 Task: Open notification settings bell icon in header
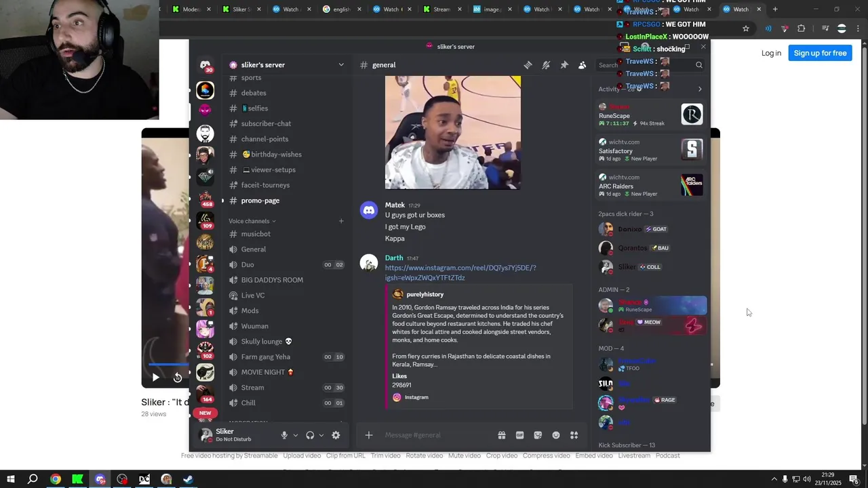(x=546, y=65)
